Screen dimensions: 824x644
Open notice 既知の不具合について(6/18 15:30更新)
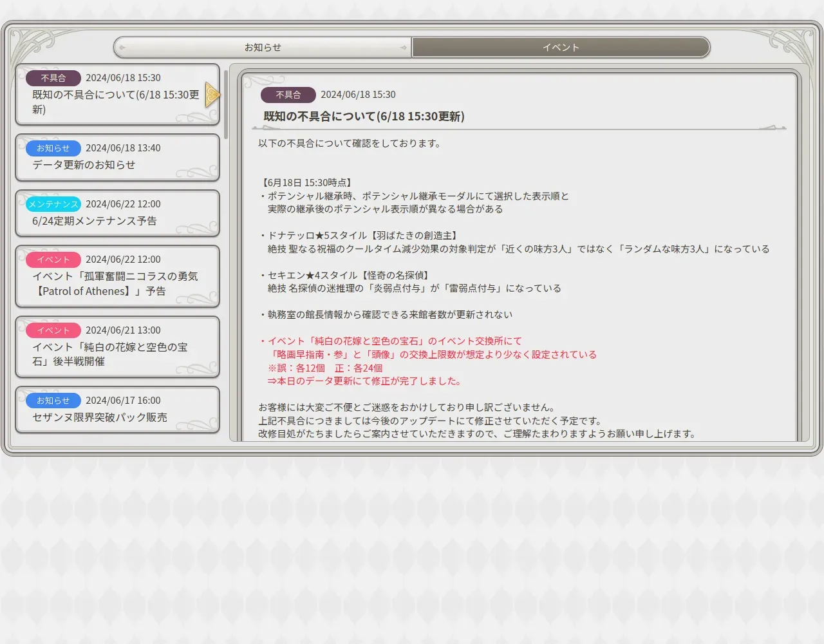pos(117,94)
